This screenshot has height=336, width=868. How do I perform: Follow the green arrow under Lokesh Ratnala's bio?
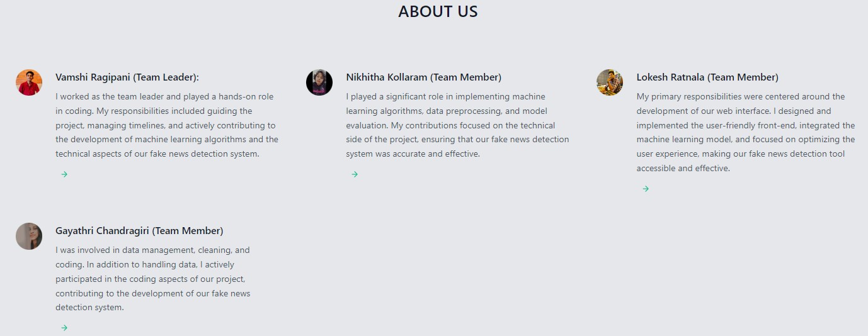coord(646,189)
